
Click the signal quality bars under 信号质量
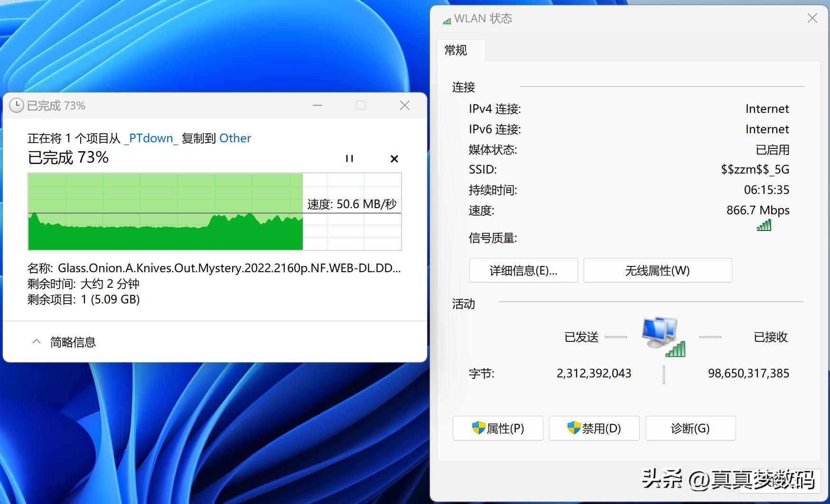point(764,225)
